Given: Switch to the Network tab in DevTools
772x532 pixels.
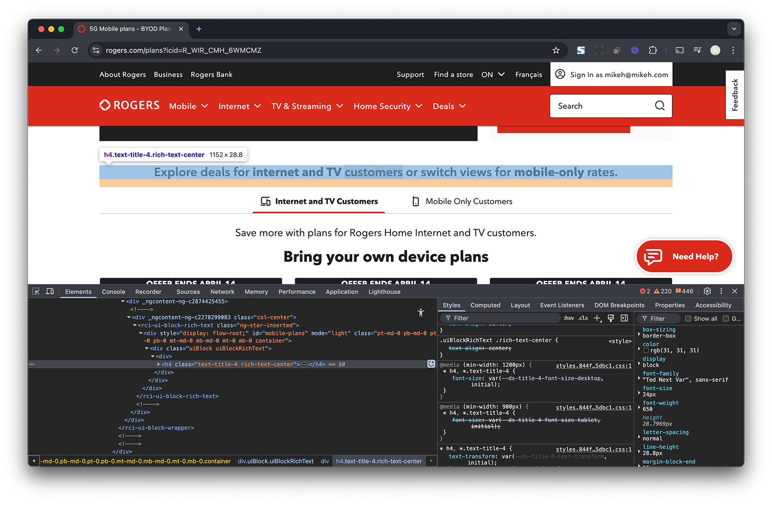Looking at the screenshot, I should point(222,292).
